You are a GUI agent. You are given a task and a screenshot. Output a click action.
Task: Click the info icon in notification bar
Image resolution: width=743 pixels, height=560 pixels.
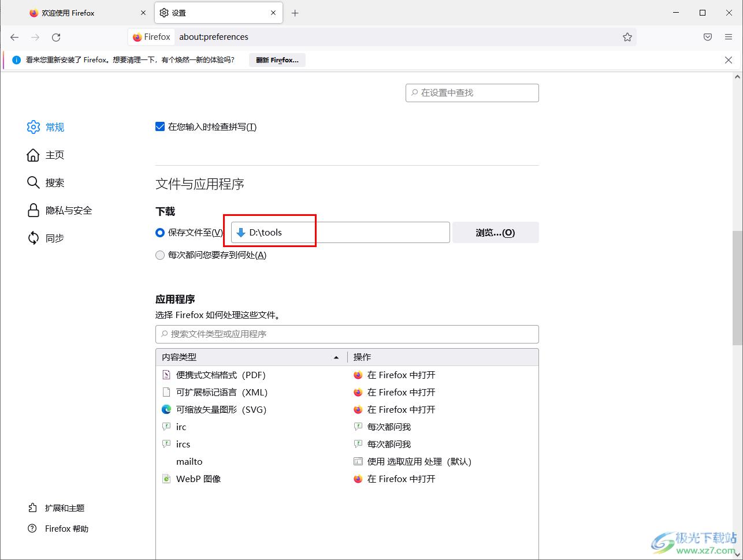click(17, 60)
